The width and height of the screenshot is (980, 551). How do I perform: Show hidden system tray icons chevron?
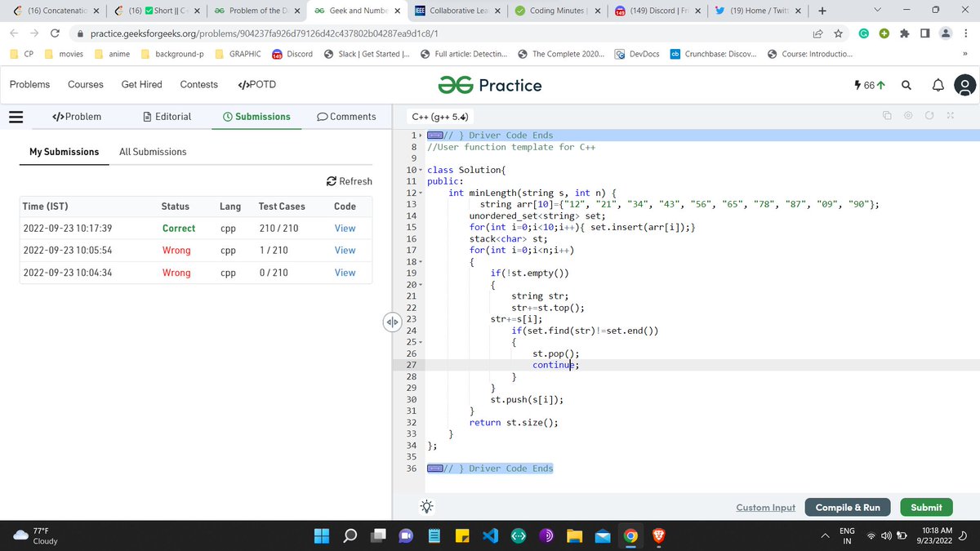(825, 536)
